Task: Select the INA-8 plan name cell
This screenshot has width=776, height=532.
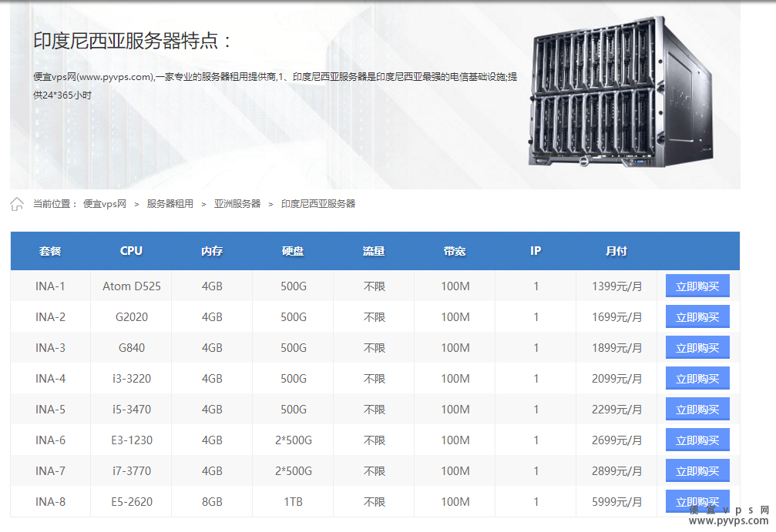Action: click(50, 502)
